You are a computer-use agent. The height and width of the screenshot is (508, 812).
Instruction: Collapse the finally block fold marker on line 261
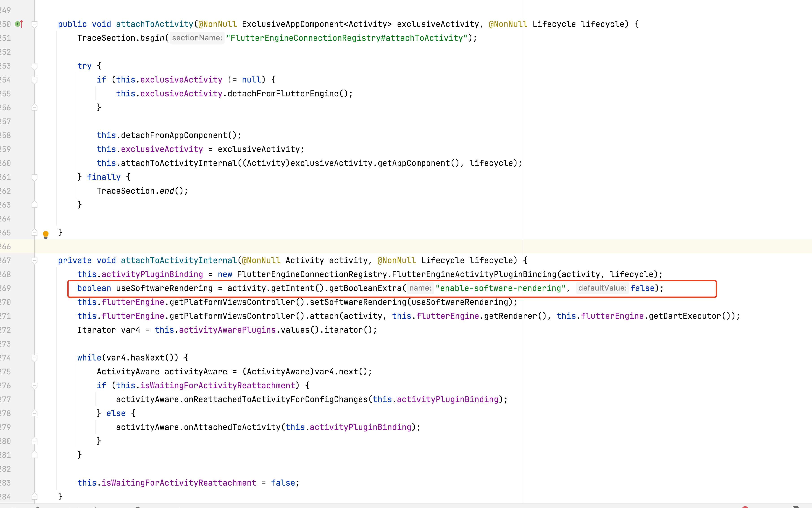35,177
